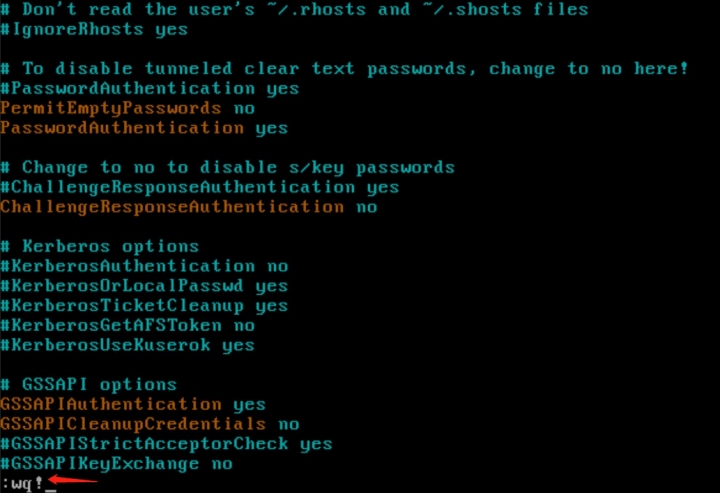
Task: Click the commented #ChallengeResponseAuthentication yes line
Action: [x=200, y=188]
